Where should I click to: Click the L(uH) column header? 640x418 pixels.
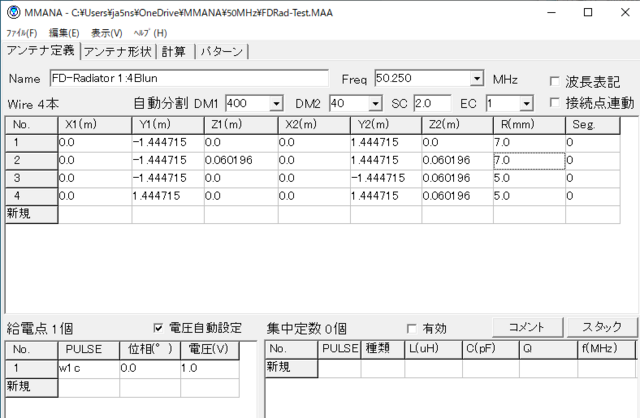tap(433, 349)
